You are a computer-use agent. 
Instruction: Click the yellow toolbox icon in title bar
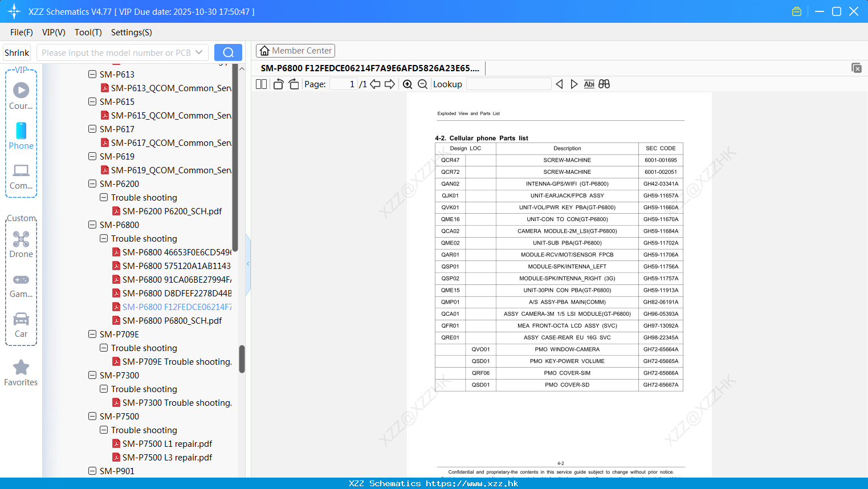pyautogui.click(x=797, y=11)
